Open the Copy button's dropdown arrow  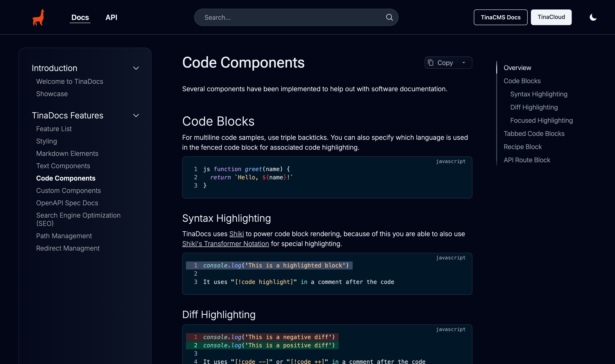pos(464,63)
